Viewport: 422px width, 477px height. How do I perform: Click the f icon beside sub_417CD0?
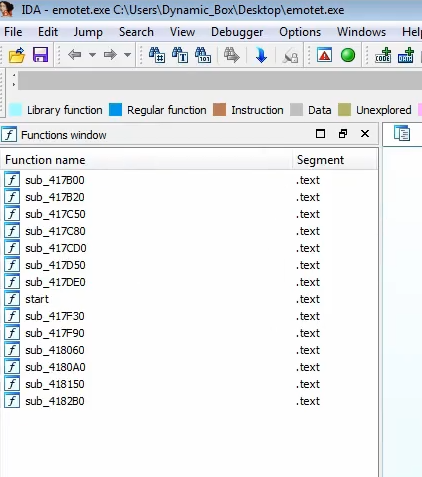12,248
